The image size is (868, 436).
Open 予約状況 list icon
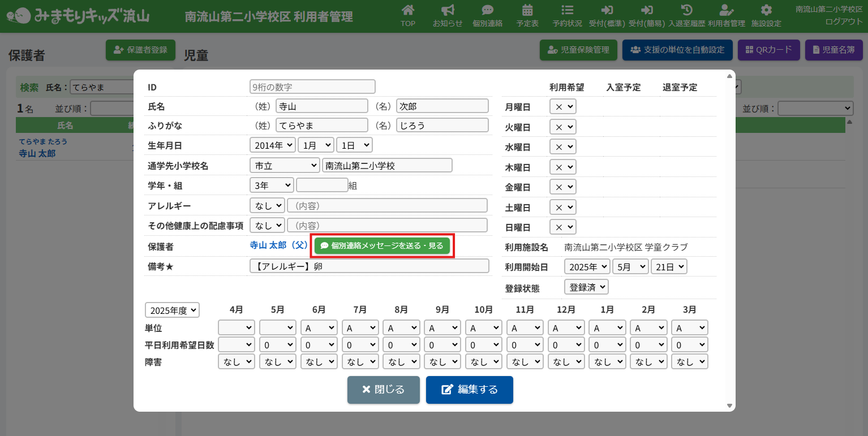point(567,10)
